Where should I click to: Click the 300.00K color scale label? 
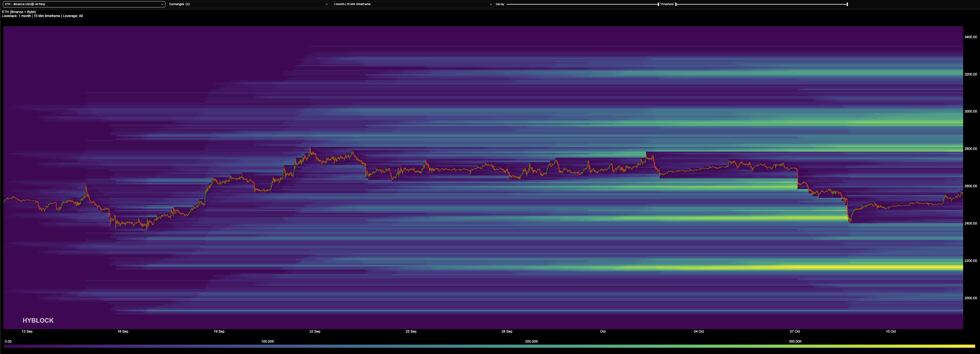click(795, 341)
